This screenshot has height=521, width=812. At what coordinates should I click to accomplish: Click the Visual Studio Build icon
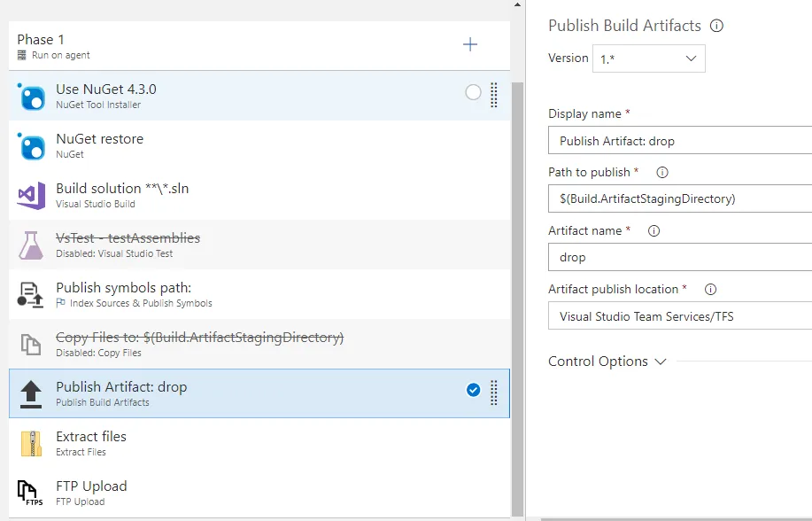31,196
